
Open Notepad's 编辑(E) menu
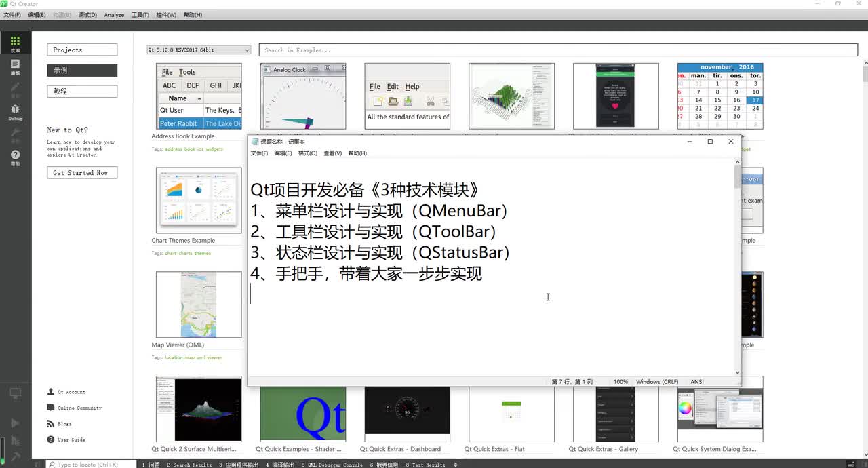pyautogui.click(x=283, y=153)
